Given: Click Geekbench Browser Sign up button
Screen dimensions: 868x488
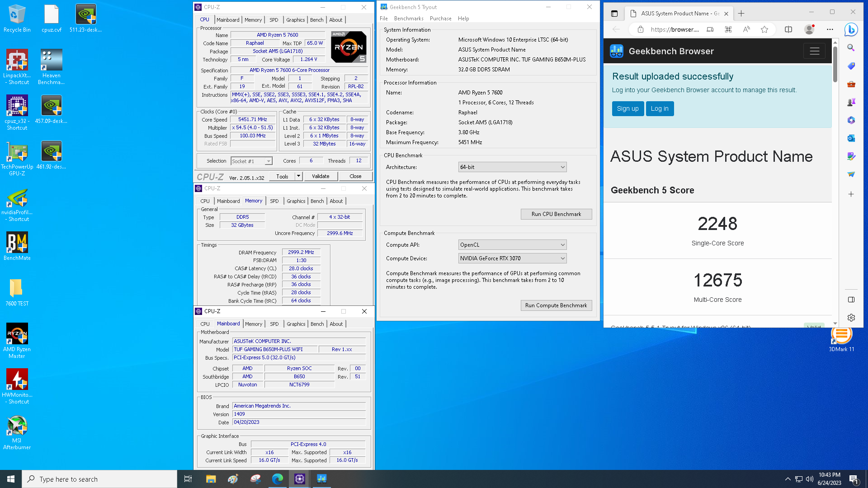Looking at the screenshot, I should 627,108.
